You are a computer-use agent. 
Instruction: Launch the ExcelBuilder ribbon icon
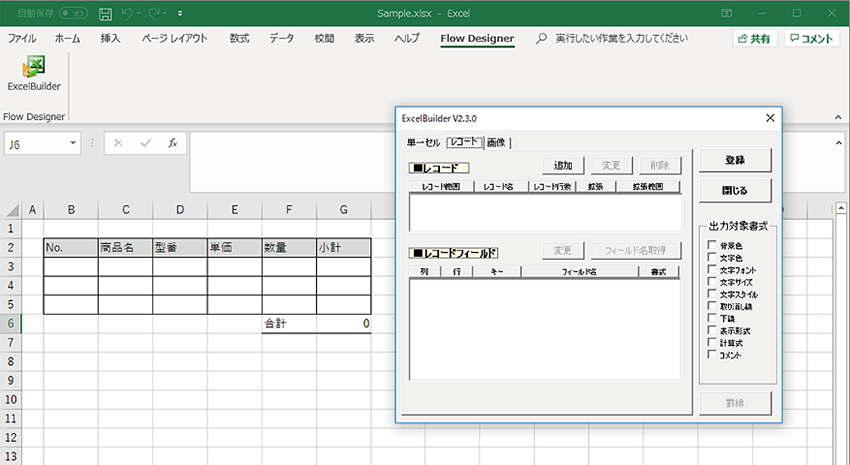(x=34, y=73)
